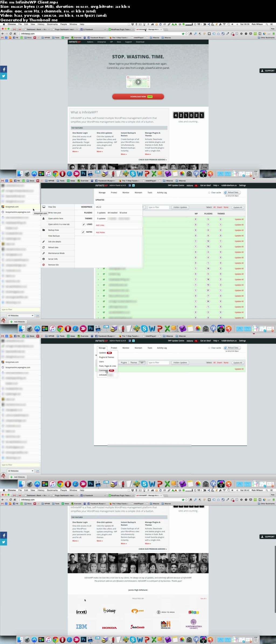Toggle Clear cache checkbox in the Manage dropdown frame
276x644 pixels.
[x=209, y=348]
